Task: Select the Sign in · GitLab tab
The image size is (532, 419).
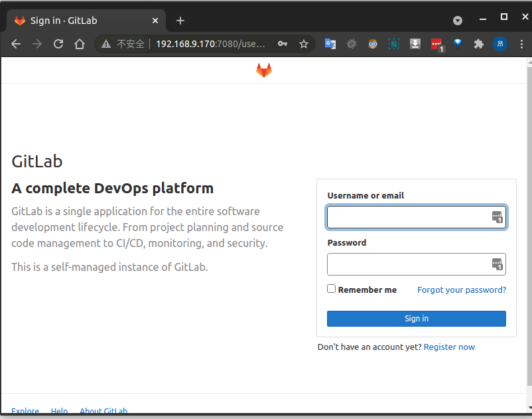Action: point(86,21)
